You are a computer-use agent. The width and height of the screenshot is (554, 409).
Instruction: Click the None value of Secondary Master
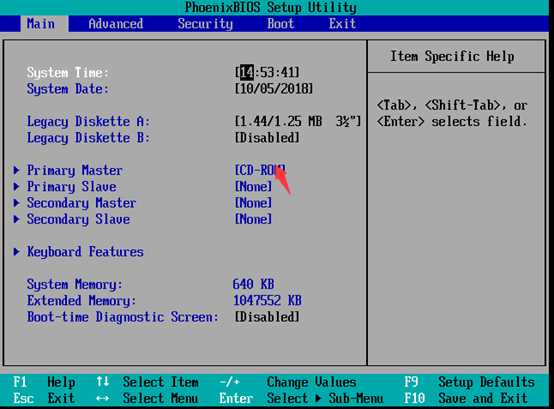pos(254,203)
